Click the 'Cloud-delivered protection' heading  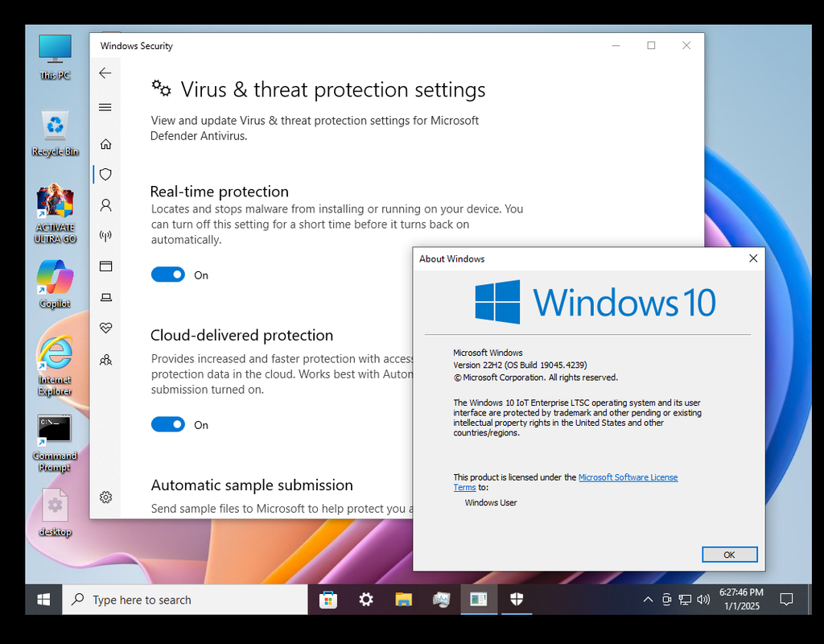(241, 336)
